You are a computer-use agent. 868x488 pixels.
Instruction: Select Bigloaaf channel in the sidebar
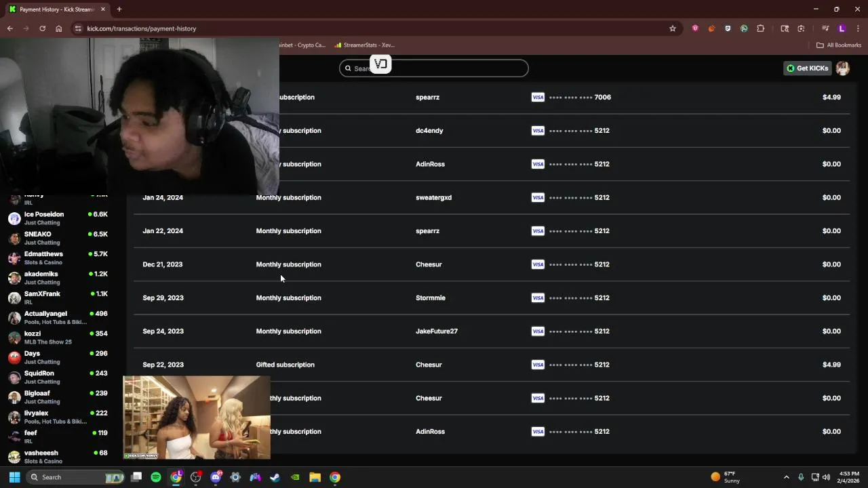[58, 397]
